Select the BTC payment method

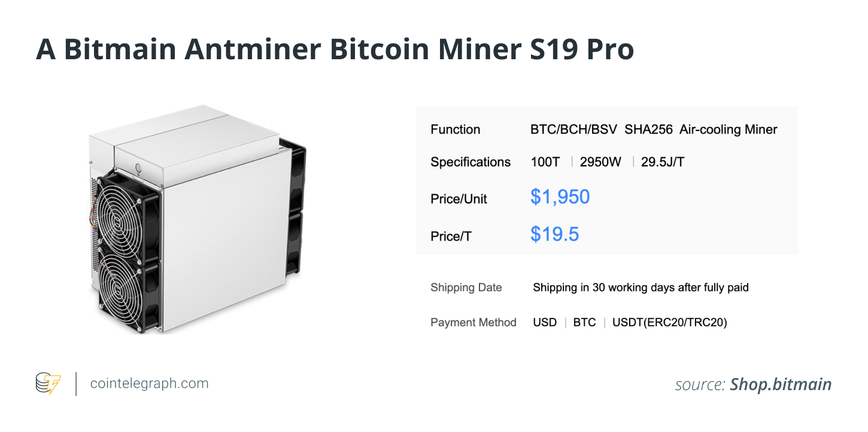(x=584, y=323)
